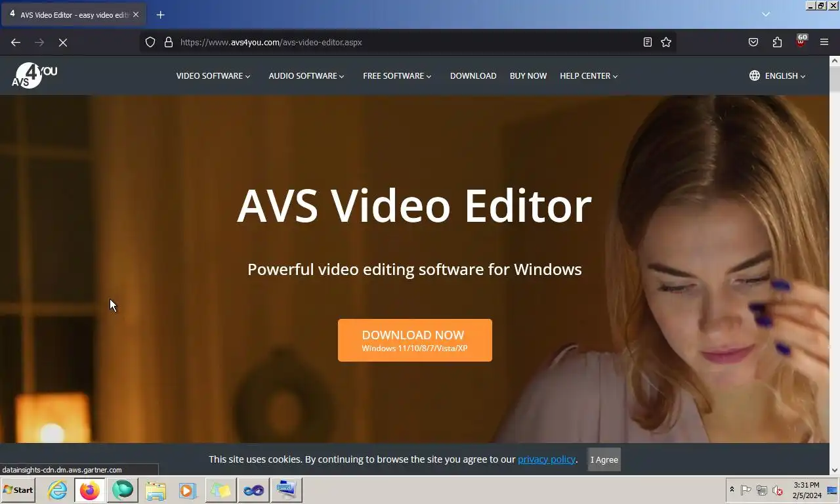Open the privacy policy link
Screen dimensions: 840x504
tap(547, 459)
